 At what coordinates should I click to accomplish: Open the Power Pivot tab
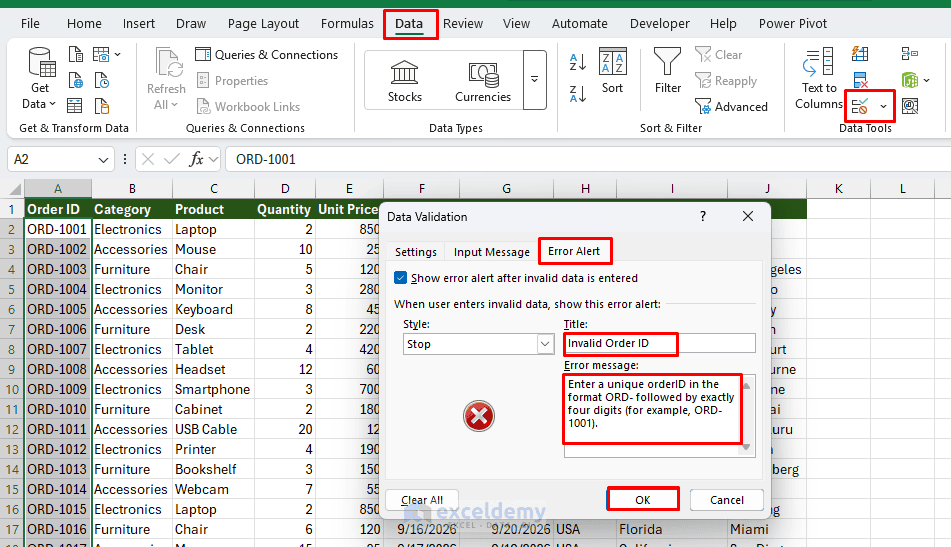(x=793, y=24)
